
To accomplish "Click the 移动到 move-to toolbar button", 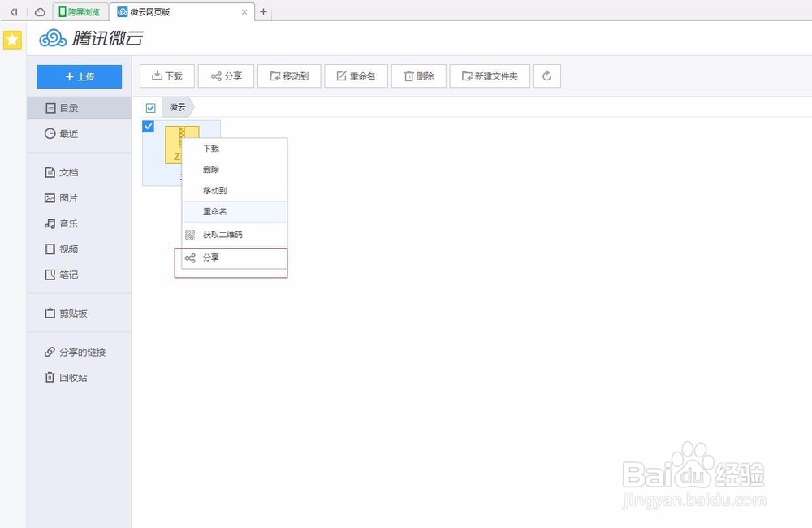I will click(x=290, y=76).
